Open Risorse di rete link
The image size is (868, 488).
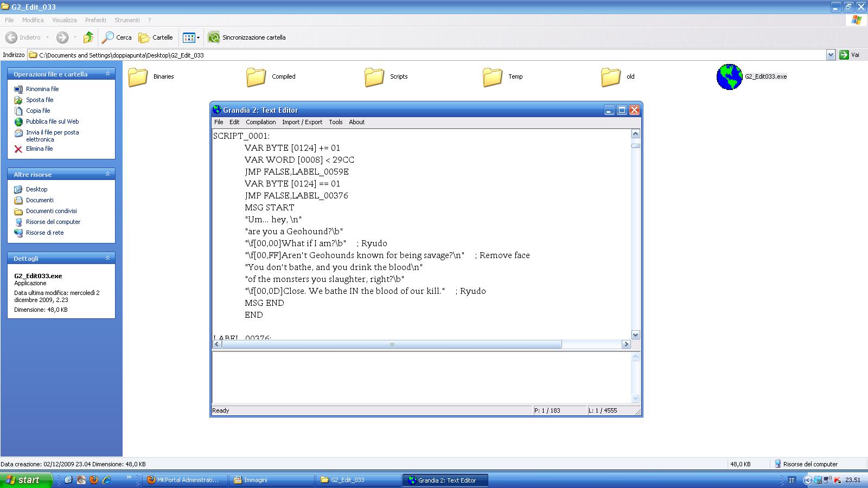click(45, 233)
